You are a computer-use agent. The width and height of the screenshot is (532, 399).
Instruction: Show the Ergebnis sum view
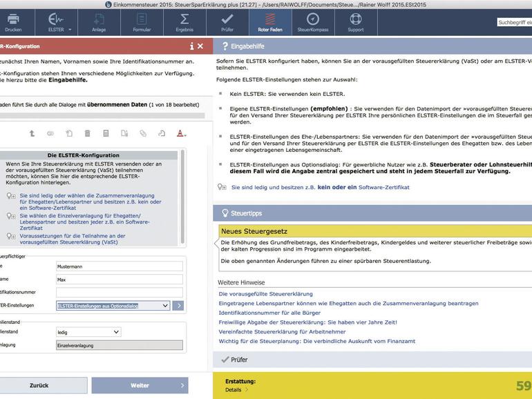184,22
